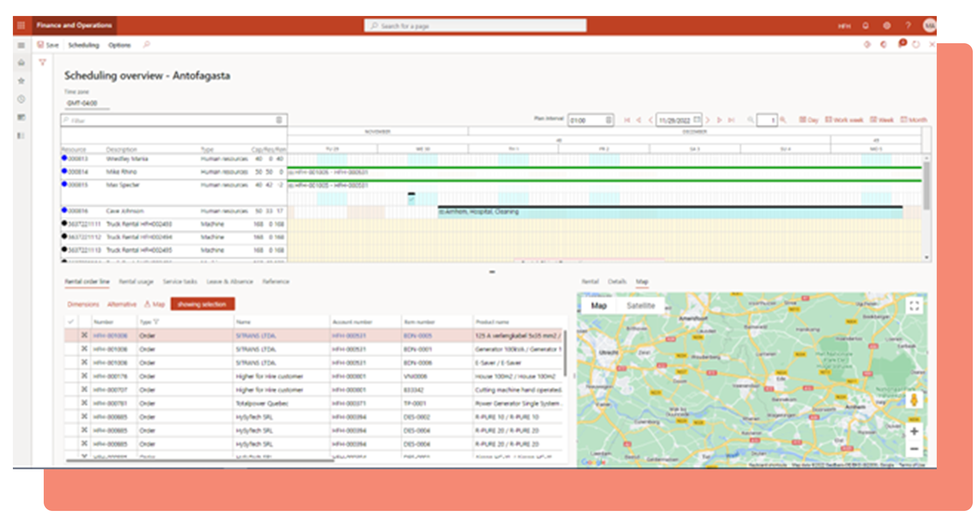The height and width of the screenshot is (531, 980).
Task: Switch Gantt to Work week view
Action: click(x=844, y=120)
